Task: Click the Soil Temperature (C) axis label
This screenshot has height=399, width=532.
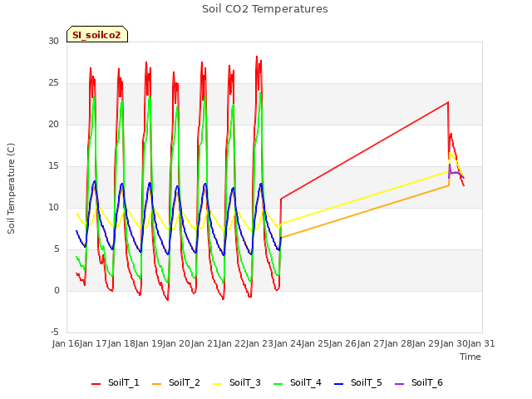Action: click(11, 189)
